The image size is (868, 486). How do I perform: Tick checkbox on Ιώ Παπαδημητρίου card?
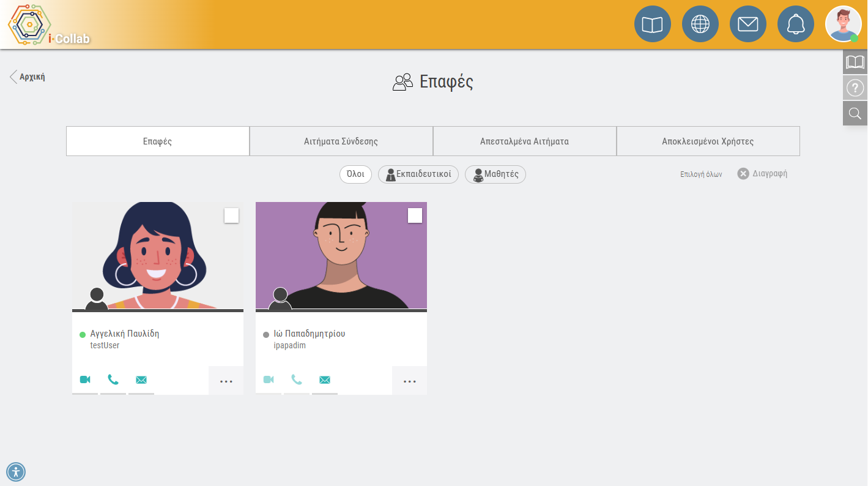pyautogui.click(x=415, y=215)
